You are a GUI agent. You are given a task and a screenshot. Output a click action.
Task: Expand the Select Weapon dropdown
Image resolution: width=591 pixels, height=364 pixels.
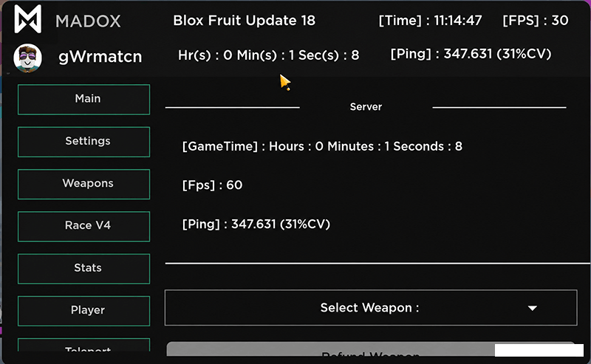[371, 307]
